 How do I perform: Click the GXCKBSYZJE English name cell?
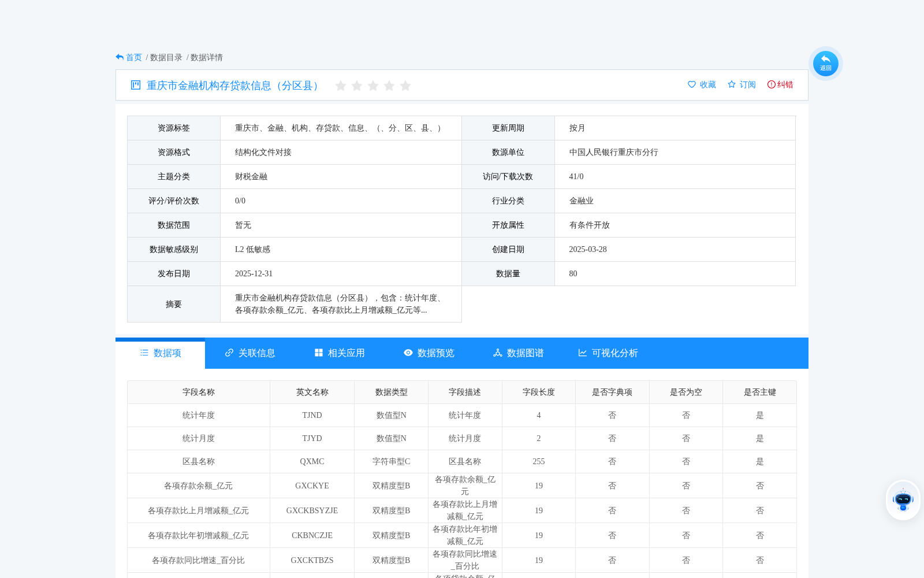(x=312, y=511)
